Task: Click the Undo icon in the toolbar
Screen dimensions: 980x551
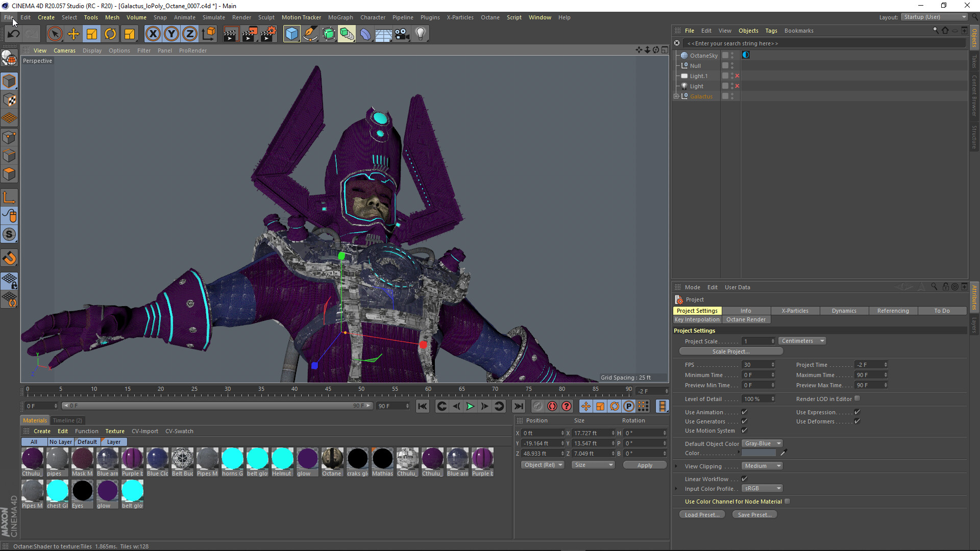Action: click(x=14, y=34)
